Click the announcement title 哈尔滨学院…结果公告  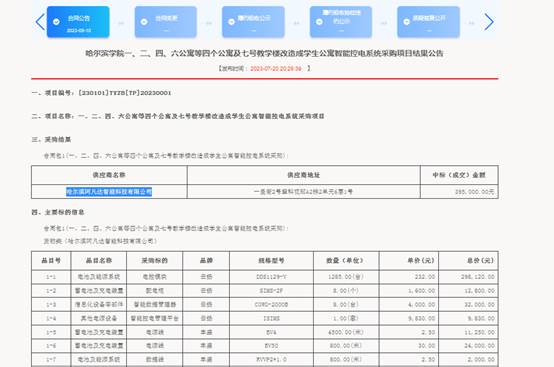tap(264, 53)
